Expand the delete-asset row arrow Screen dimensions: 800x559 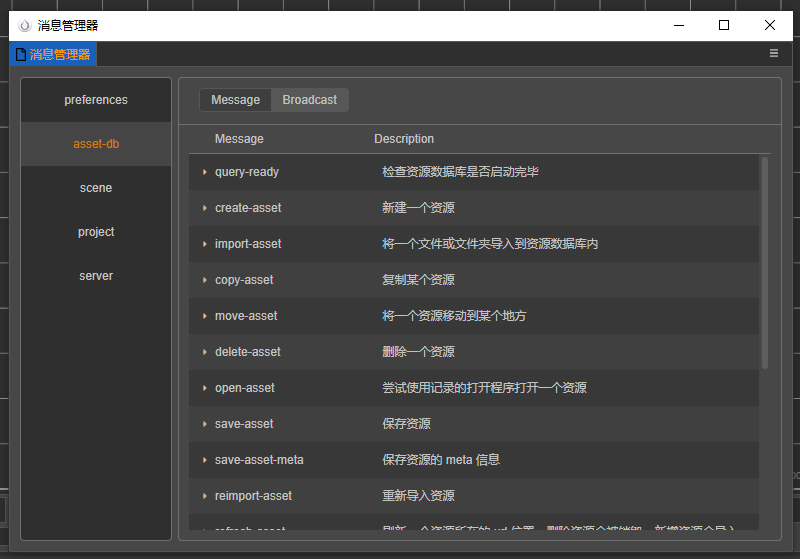pyautogui.click(x=205, y=352)
